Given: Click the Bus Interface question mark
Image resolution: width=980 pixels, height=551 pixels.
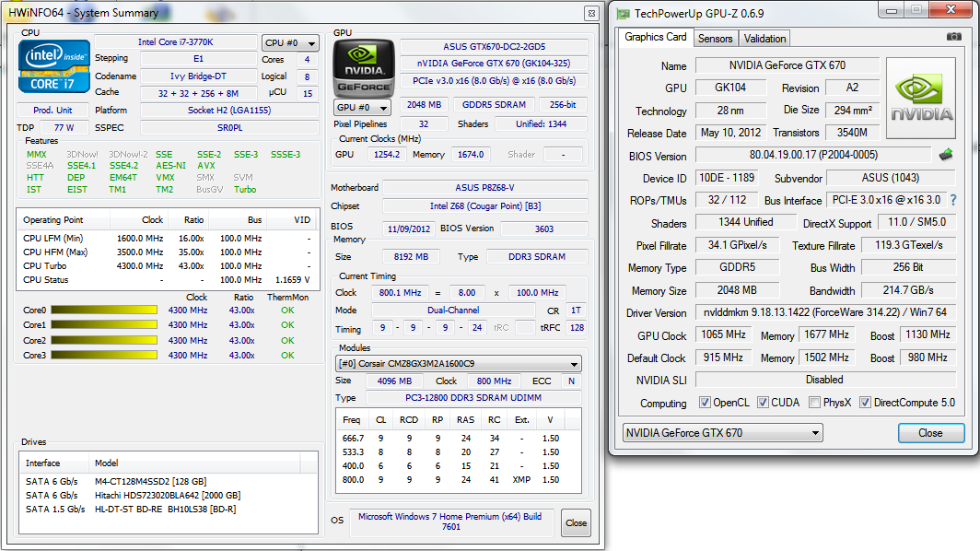Looking at the screenshot, I should click(x=953, y=200).
